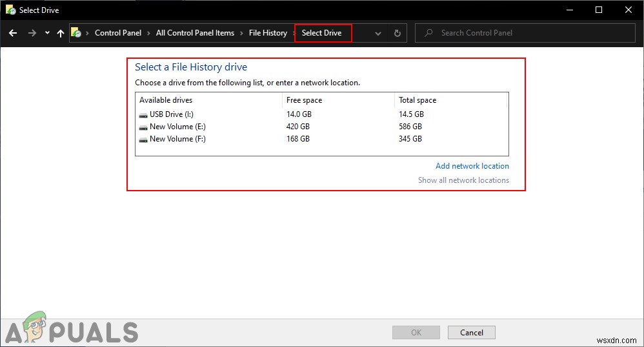Click the Forward navigation arrow
The image size is (644, 347).
tap(32, 33)
